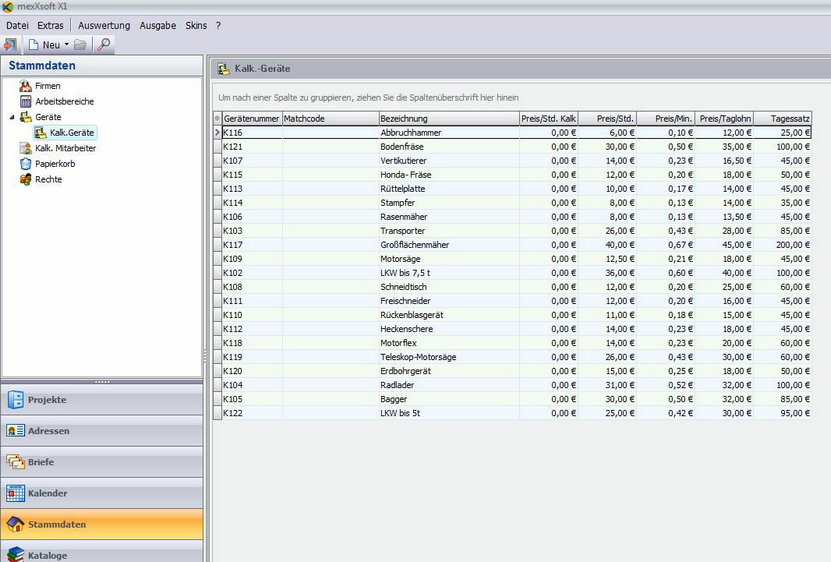Click the Radlader cell
Image resolution: width=831 pixels, height=562 pixels.
pyautogui.click(x=449, y=385)
